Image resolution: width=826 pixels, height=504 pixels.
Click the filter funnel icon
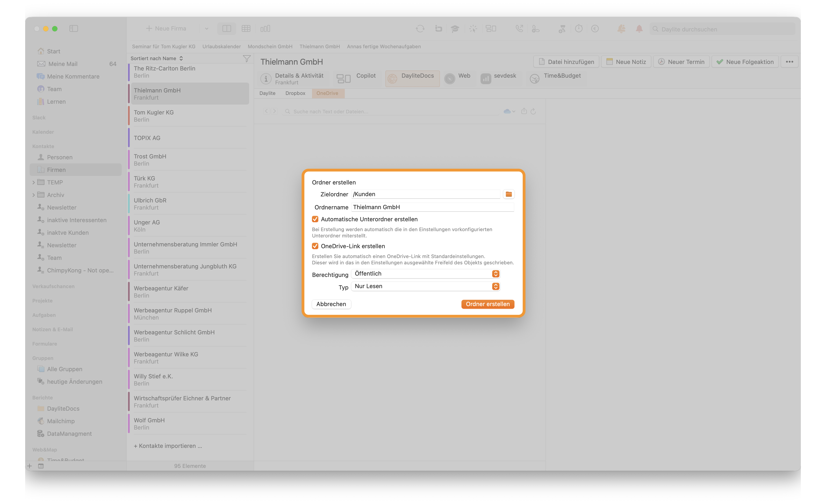pos(247,58)
